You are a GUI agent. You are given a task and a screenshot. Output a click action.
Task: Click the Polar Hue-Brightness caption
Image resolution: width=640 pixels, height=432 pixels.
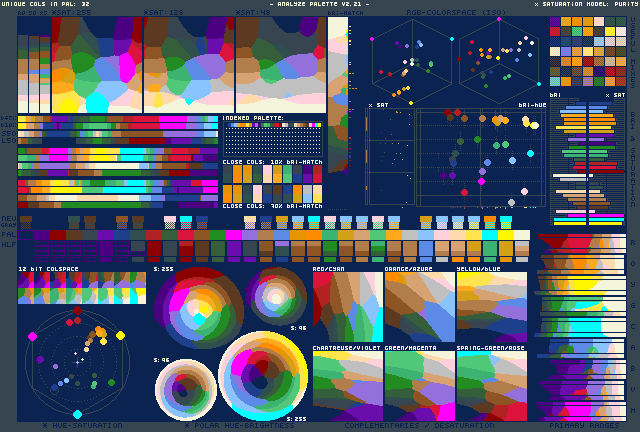231,426
